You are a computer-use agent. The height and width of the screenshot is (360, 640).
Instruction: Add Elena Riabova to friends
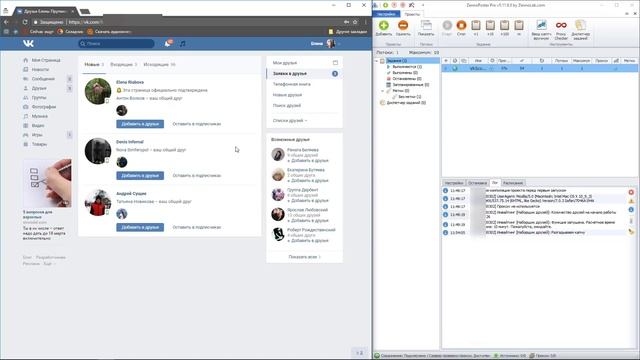tap(140, 124)
